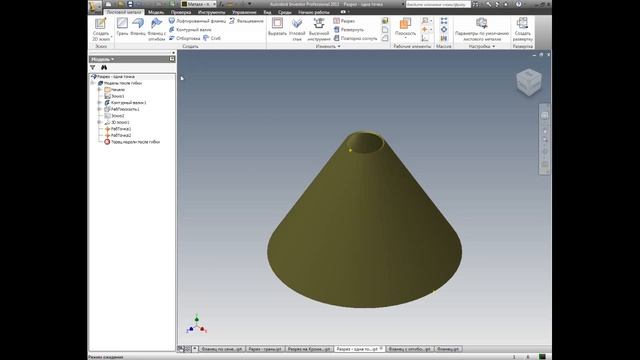This screenshot has width=640, height=360.
Task: Expand the РабПлоскость1 node
Action: tap(99, 109)
